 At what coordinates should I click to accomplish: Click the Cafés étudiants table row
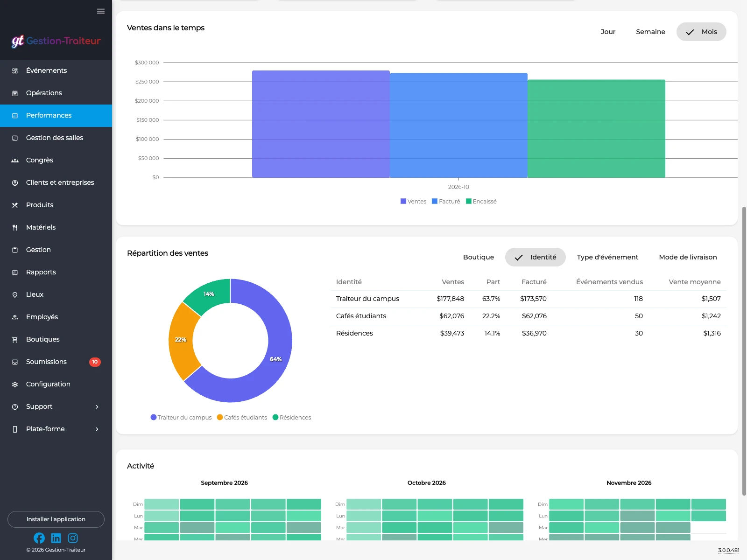[x=529, y=316]
